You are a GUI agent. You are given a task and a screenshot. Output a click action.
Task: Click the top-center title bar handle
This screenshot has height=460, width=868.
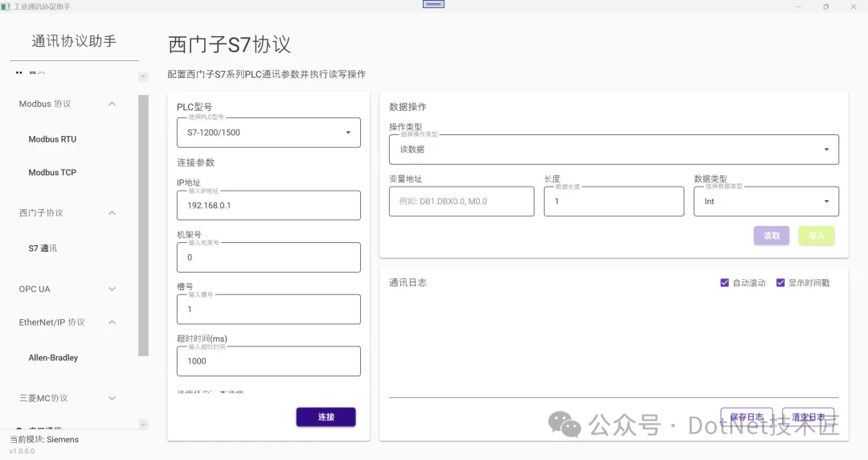(x=433, y=5)
